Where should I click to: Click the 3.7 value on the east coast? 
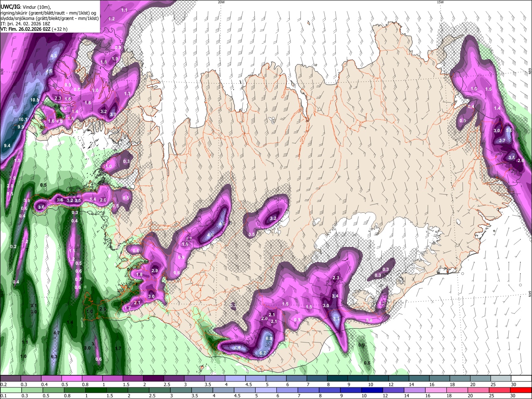tap(502, 140)
